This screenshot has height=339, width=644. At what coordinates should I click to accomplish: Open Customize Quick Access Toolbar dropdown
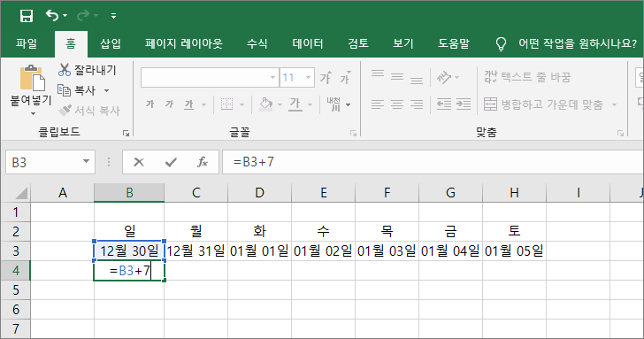tap(113, 16)
